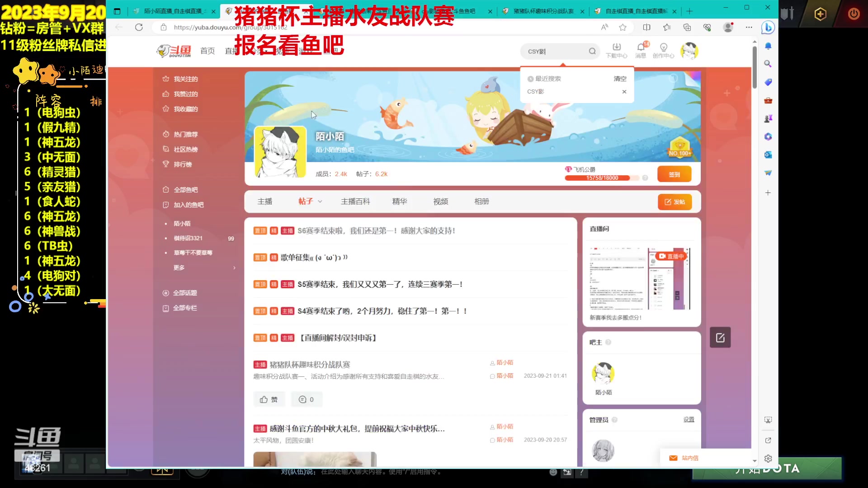Open post S5赛季结束

pyautogui.click(x=380, y=284)
